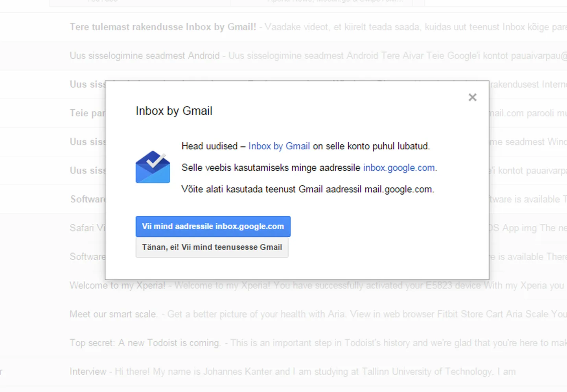
Task: Follow the inbox.google.com link
Action: 399,168
